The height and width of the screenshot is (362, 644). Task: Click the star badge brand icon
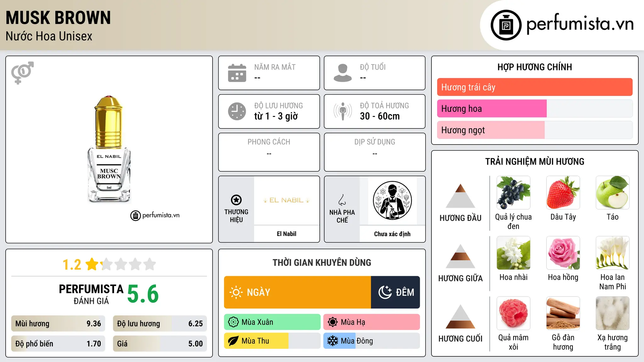click(236, 200)
